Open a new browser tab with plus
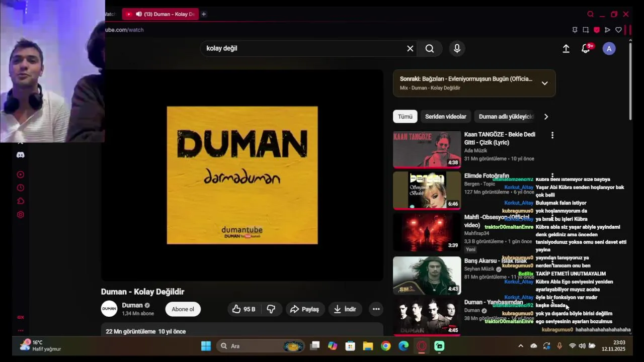 click(x=204, y=14)
